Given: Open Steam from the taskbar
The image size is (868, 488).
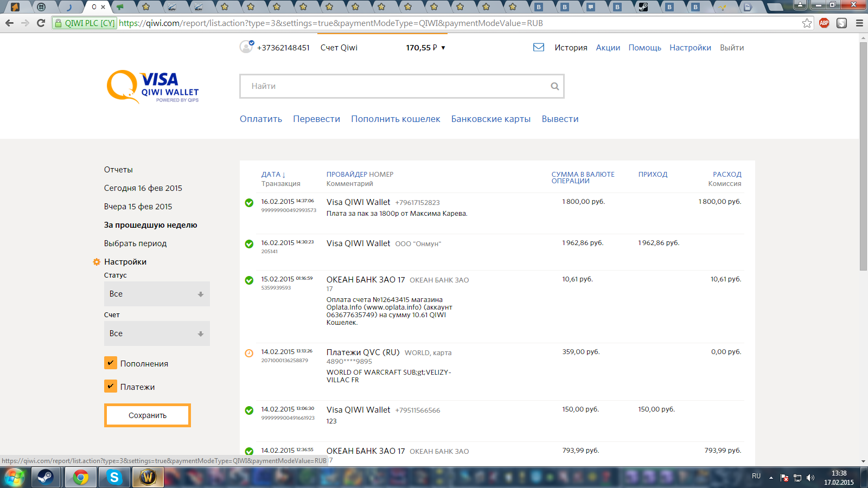Looking at the screenshot, I should click(x=46, y=478).
